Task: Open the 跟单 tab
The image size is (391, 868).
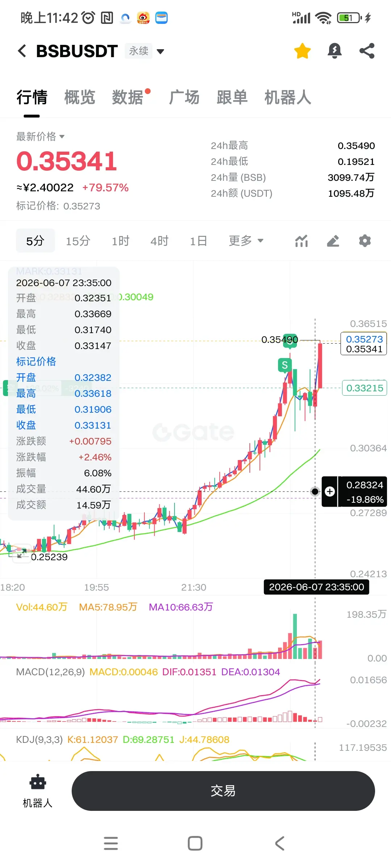Action: 232,97
